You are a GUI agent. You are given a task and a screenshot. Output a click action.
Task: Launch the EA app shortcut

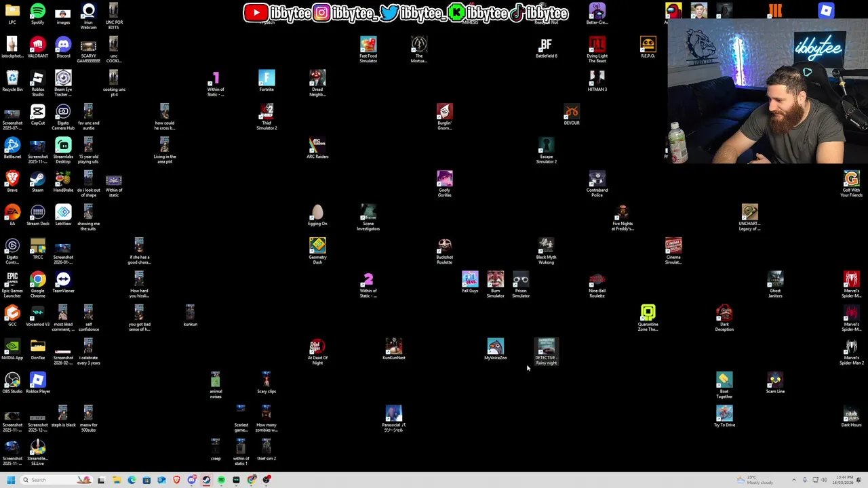(x=12, y=216)
